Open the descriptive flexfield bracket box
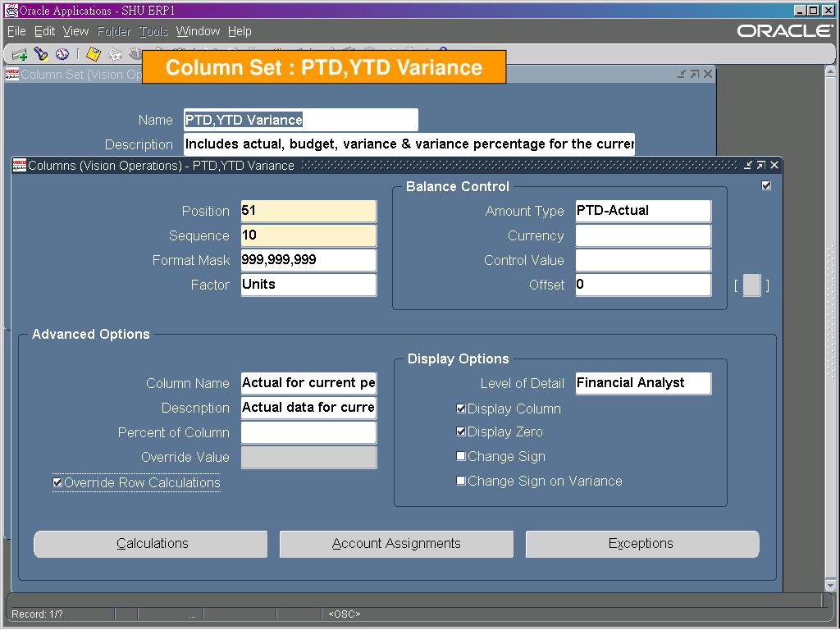Image resolution: width=840 pixels, height=630 pixels. pyautogui.click(x=751, y=285)
